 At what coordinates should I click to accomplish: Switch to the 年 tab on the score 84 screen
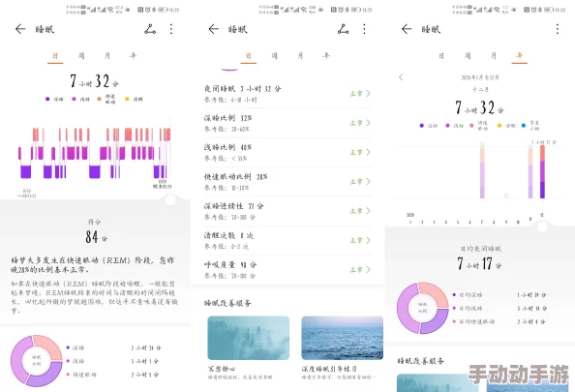[x=134, y=56]
